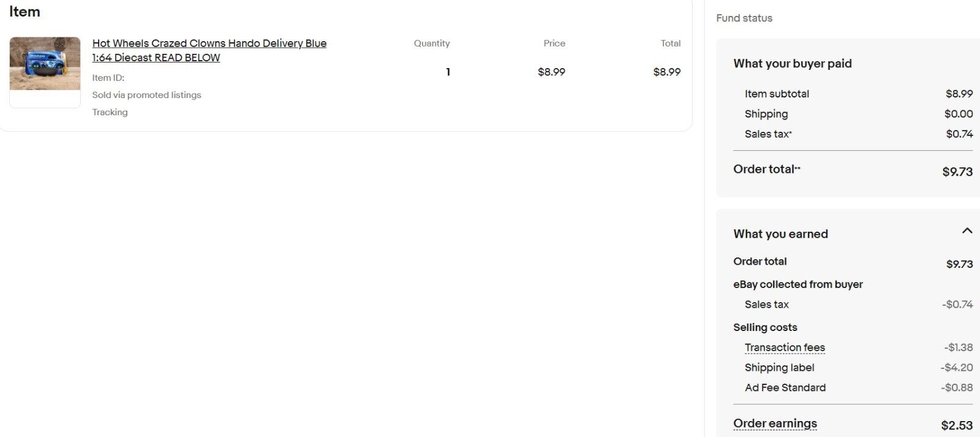Click Sold via promoted listings text

147,95
